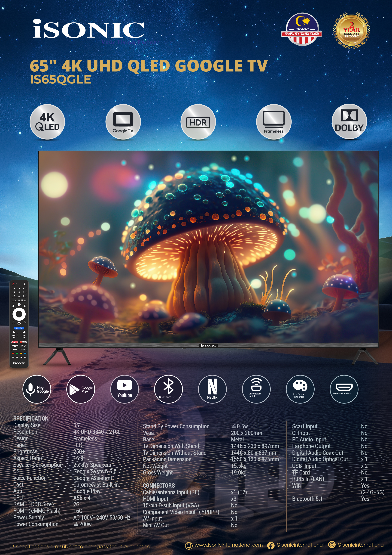Viewport: 392px width, 555px height.
Task: Click the specifications subject to change notice
Action: point(82,547)
